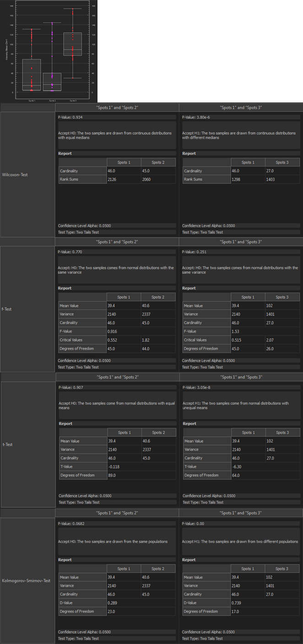The height and width of the screenshot is (644, 303).
Task: Select the P-Value: 0.0682 line
Action: 117,523
